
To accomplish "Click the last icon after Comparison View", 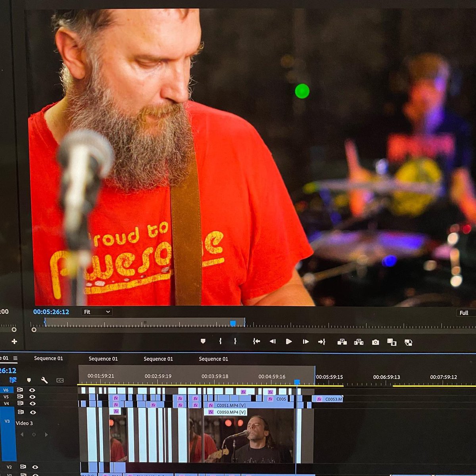I will click(x=408, y=342).
